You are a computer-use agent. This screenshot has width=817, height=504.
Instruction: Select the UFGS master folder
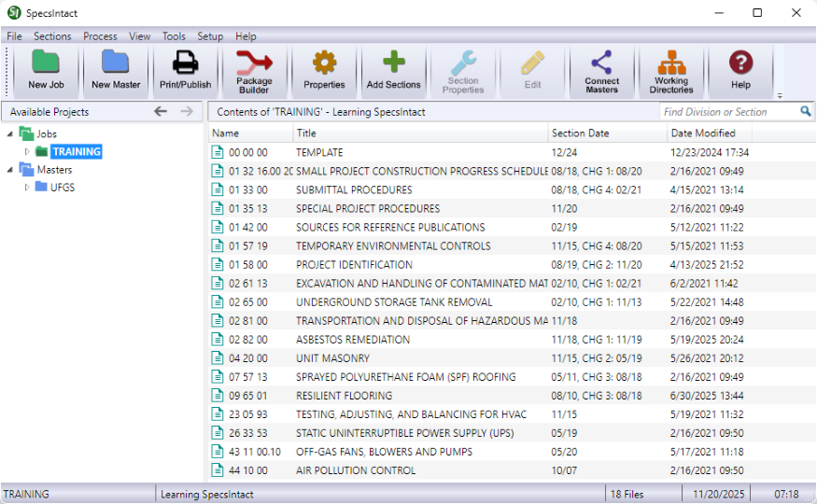coord(62,188)
